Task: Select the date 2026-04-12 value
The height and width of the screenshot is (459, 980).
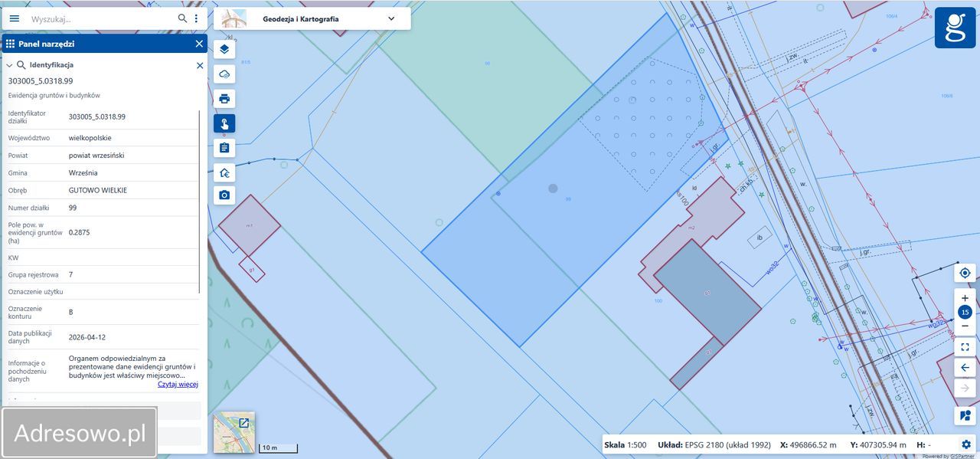Action: (x=87, y=337)
